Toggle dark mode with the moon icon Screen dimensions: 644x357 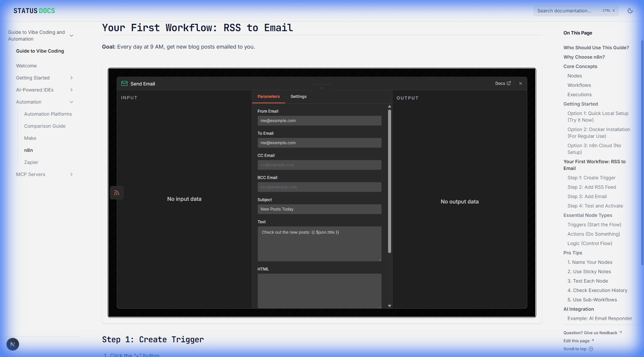[x=630, y=11]
